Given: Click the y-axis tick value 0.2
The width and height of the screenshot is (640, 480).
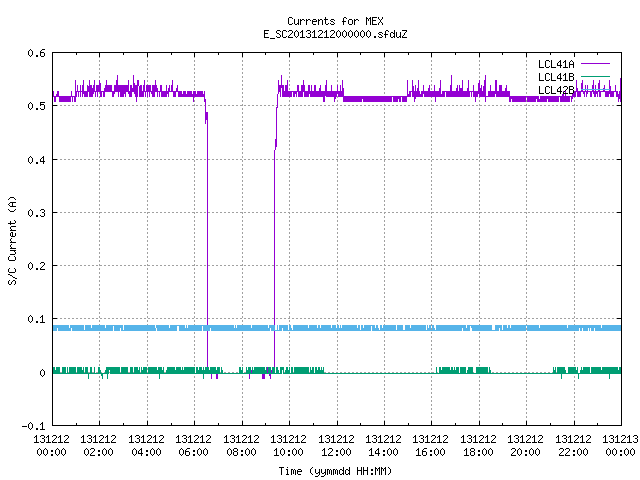Looking at the screenshot, I should point(36,266).
